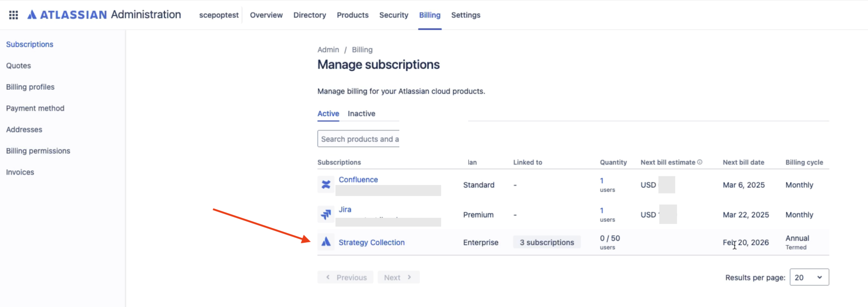Click the Billing breadcrumb link
Image resolution: width=868 pixels, height=307 pixels.
pos(362,50)
